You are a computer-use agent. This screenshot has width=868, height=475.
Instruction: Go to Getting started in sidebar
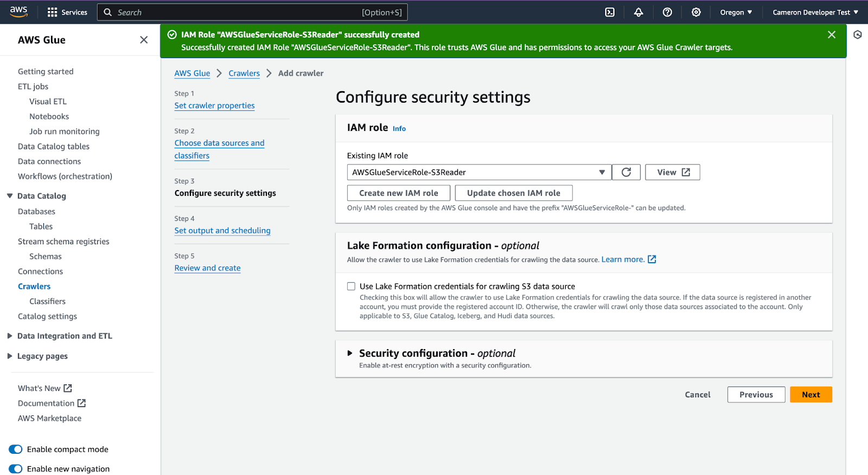coord(46,71)
